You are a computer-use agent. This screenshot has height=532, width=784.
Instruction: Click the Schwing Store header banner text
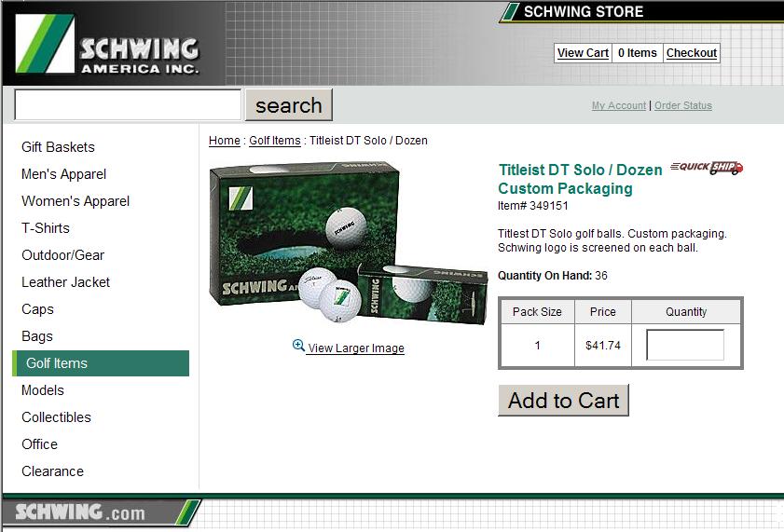click(583, 11)
